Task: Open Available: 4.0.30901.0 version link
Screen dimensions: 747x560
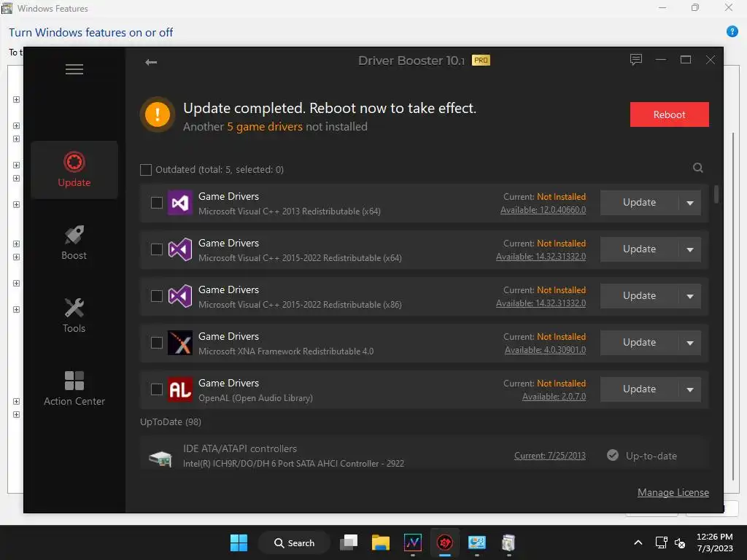Action: pyautogui.click(x=546, y=350)
